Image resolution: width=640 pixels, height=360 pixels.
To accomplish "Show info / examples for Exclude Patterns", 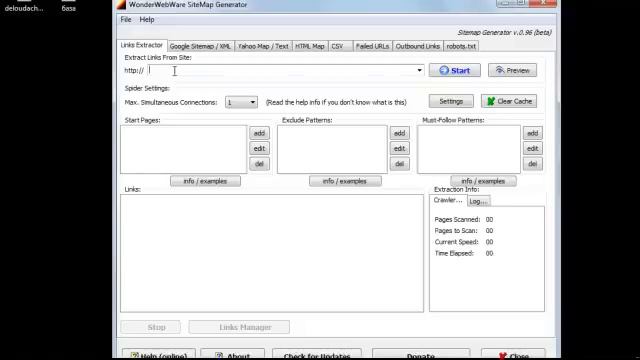I will click(x=345, y=181).
